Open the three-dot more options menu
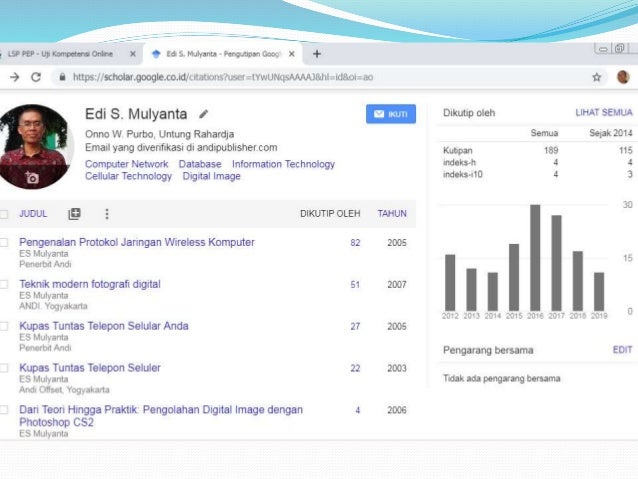This screenshot has height=479, width=638. coord(107,214)
